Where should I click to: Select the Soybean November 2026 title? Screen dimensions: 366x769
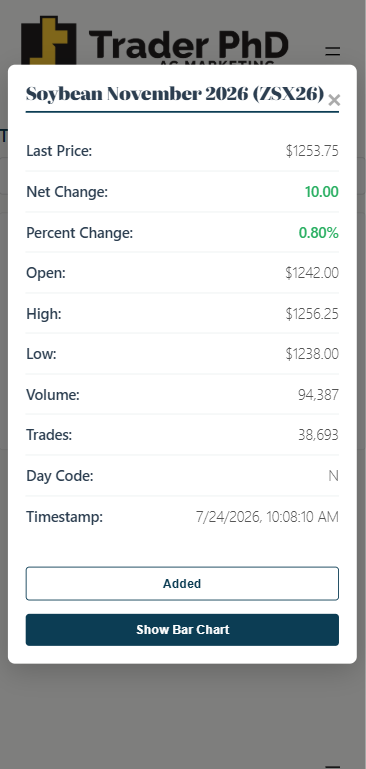click(175, 93)
